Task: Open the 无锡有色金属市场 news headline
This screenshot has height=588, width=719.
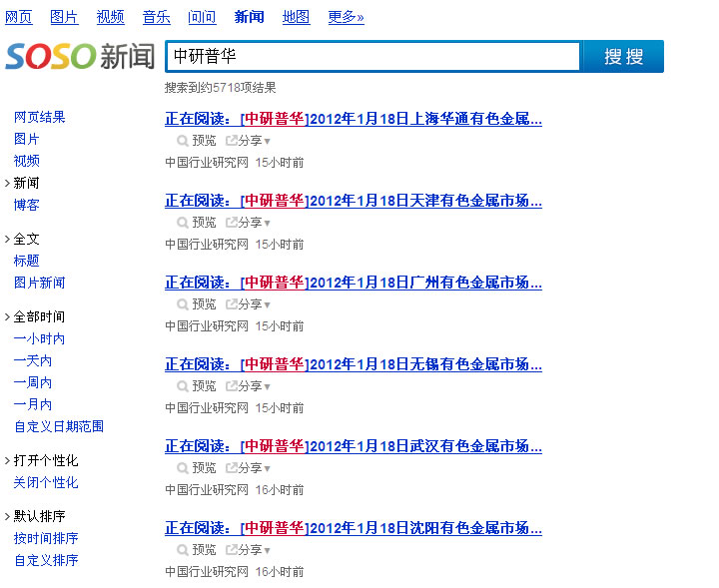Action: click(354, 364)
